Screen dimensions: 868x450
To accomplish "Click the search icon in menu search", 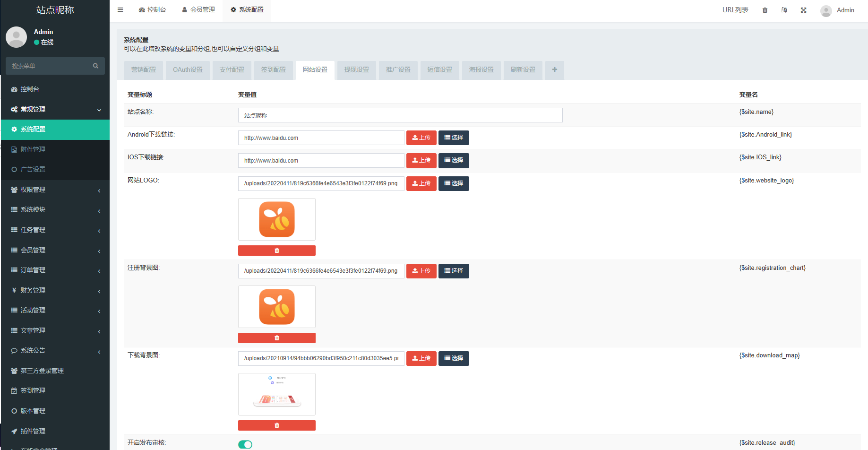I will [95, 66].
